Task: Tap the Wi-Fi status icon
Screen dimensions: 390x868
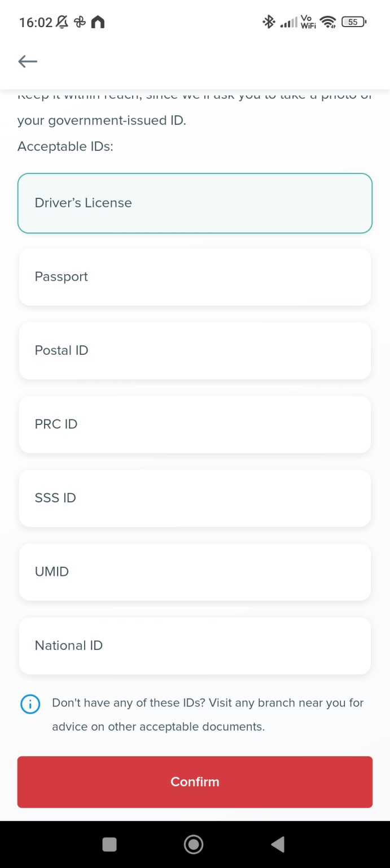Action: [327, 22]
